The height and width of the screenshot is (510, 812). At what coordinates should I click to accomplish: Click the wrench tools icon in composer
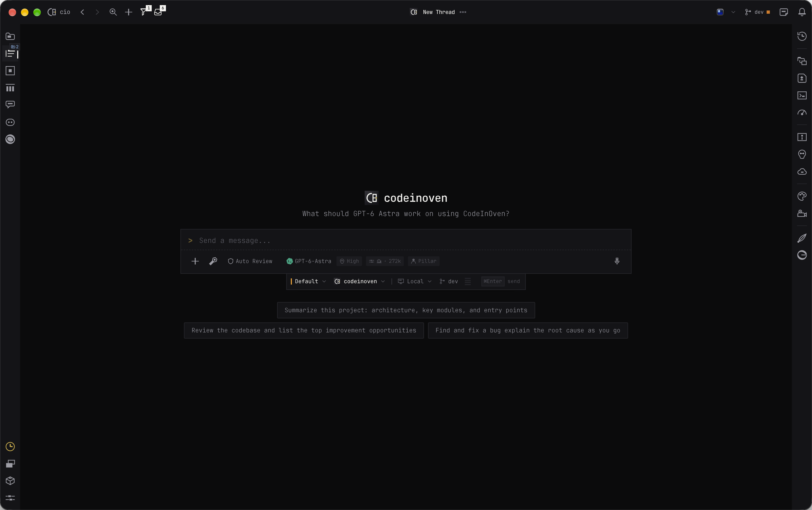coord(213,261)
